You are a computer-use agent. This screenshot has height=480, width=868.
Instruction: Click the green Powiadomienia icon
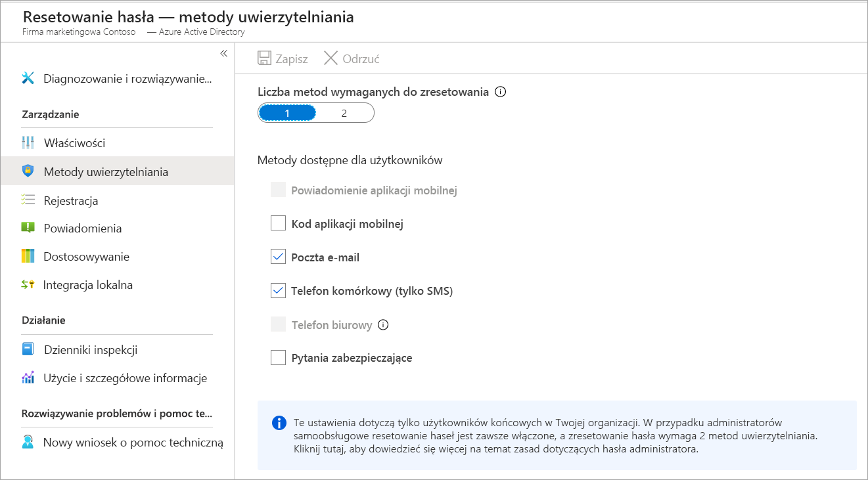28,228
